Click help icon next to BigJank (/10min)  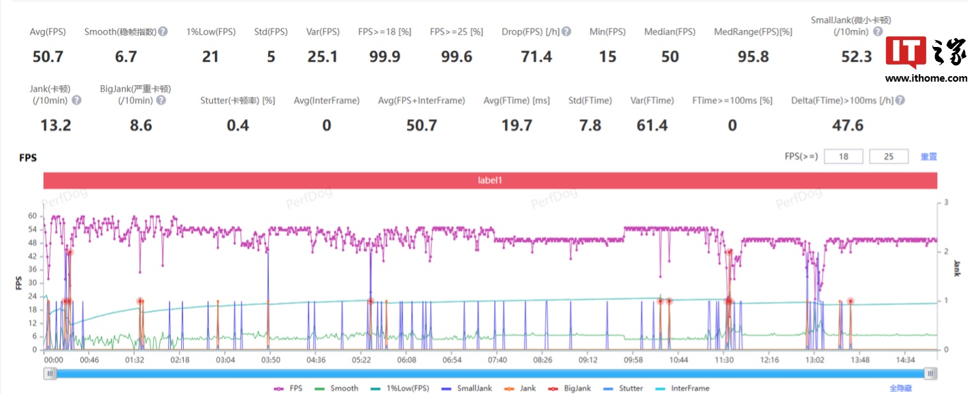click(161, 100)
